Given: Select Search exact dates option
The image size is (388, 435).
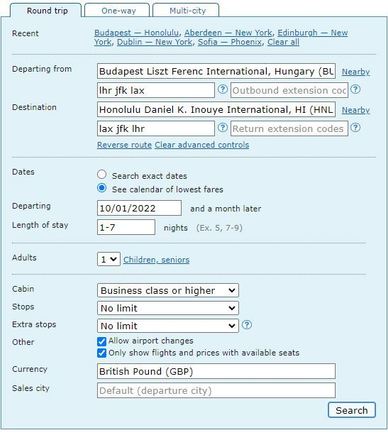Looking at the screenshot, I should [102, 174].
